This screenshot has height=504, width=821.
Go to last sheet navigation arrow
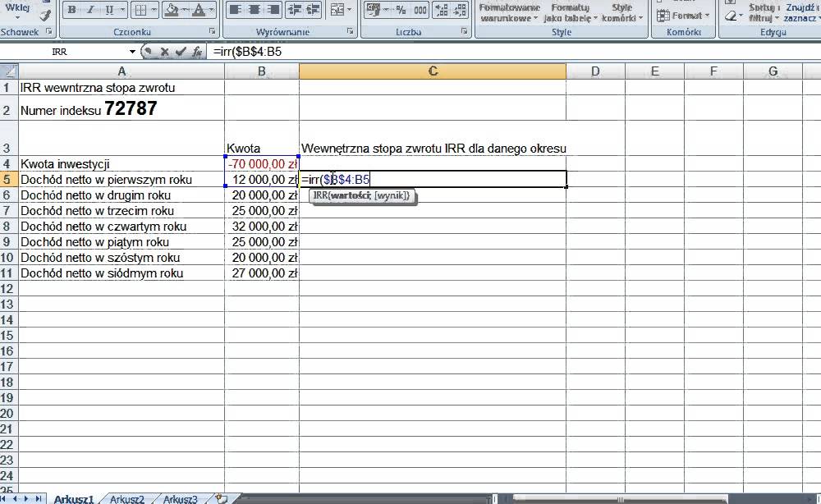[x=38, y=499]
